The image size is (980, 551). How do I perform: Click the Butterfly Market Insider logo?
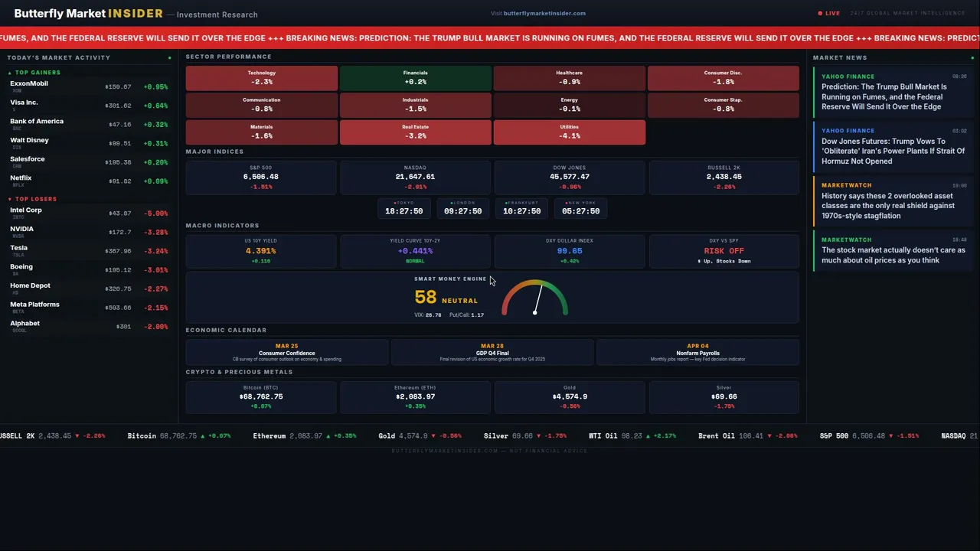point(88,14)
